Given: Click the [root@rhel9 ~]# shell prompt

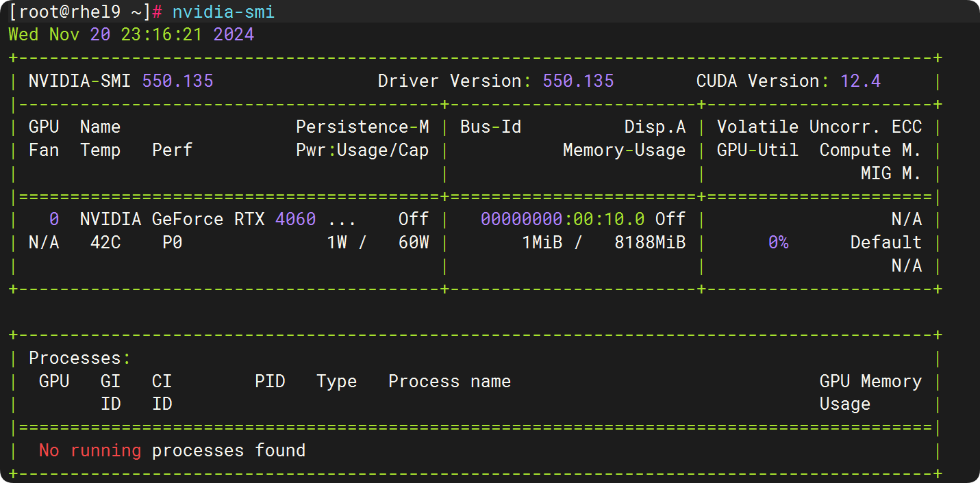Looking at the screenshot, I should pos(85,12).
